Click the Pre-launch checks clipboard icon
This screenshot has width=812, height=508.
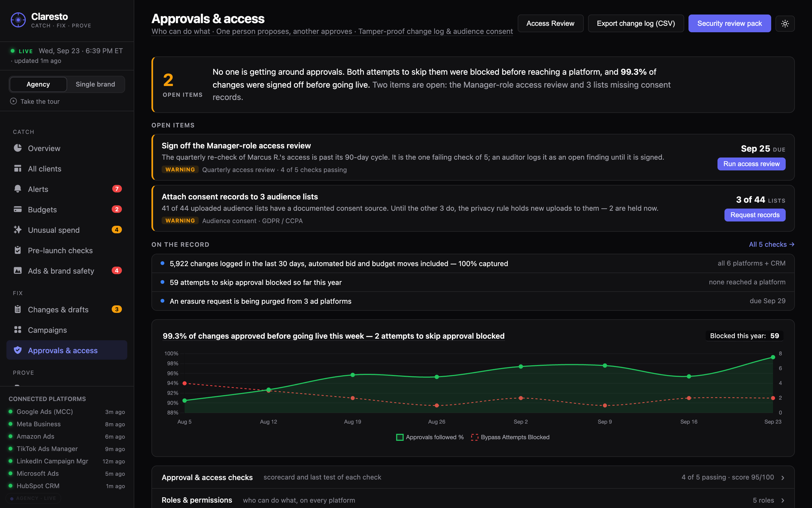coord(18,250)
